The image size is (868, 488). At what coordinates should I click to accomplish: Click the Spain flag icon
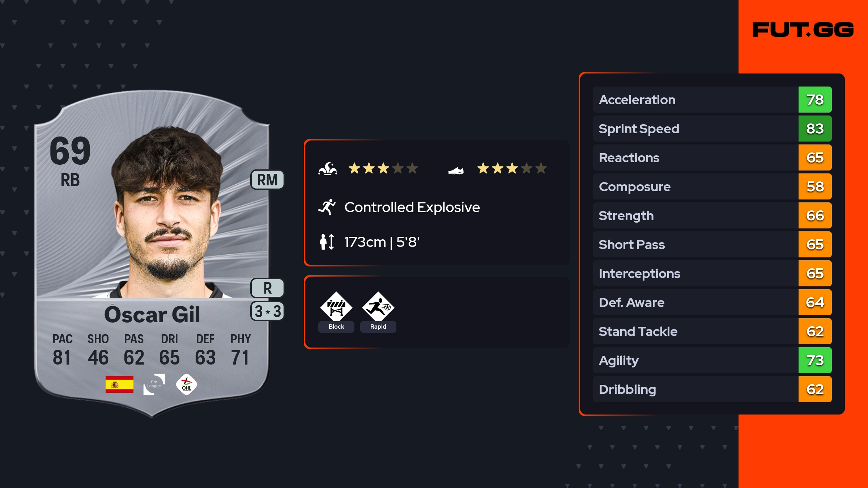click(x=119, y=384)
